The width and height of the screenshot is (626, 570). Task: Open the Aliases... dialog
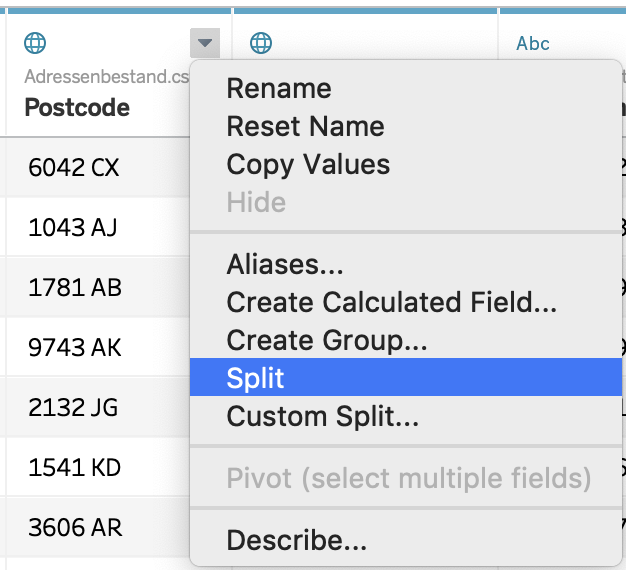coord(285,264)
